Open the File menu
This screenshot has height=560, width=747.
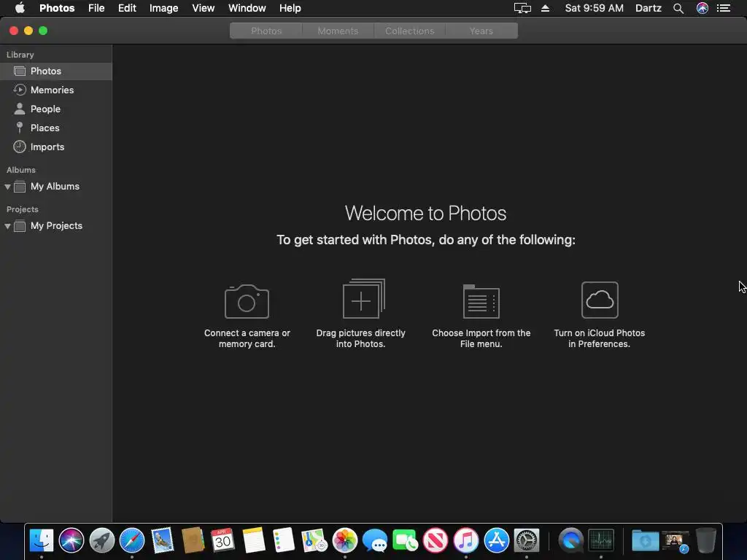coord(96,8)
